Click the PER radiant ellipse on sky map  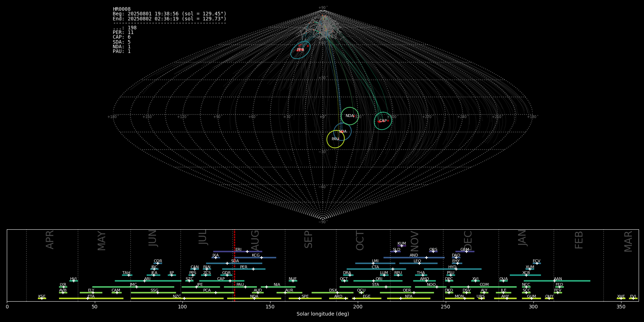tap(301, 50)
